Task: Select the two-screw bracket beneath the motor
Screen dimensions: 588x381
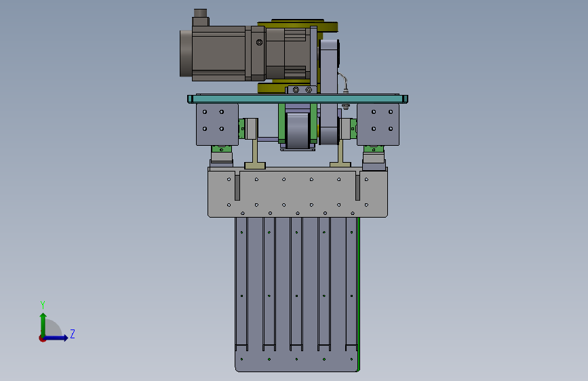Action: coord(301,90)
